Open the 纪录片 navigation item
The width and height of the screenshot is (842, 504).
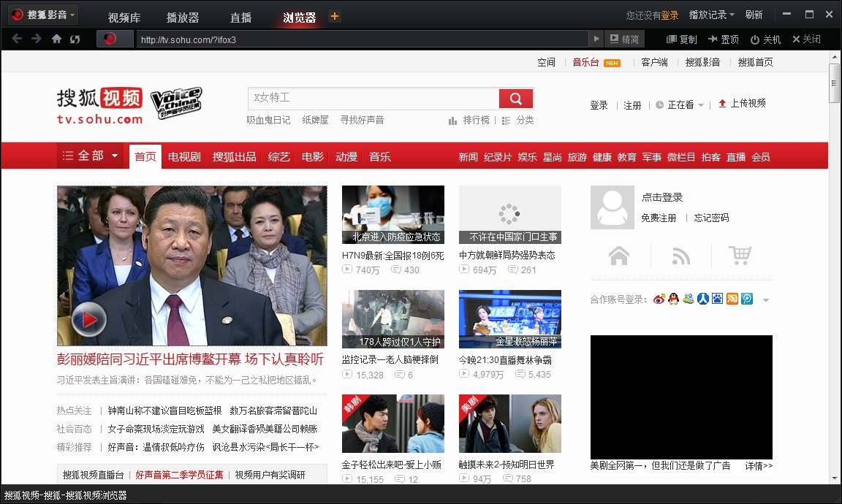click(498, 157)
